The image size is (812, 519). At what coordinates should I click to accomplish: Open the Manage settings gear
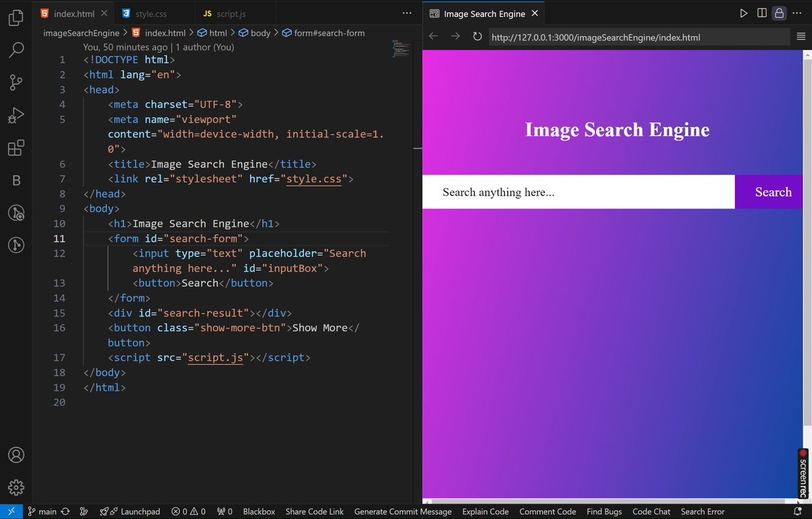[x=16, y=487]
